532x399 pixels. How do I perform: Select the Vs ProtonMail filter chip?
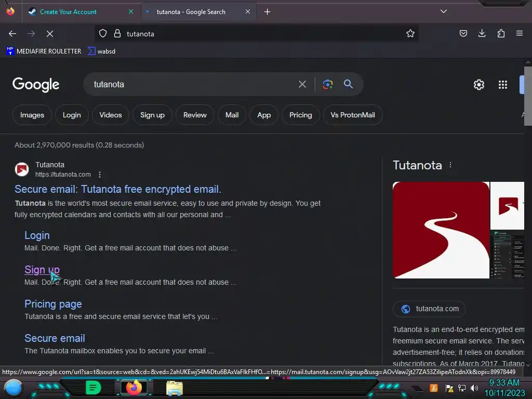353,115
